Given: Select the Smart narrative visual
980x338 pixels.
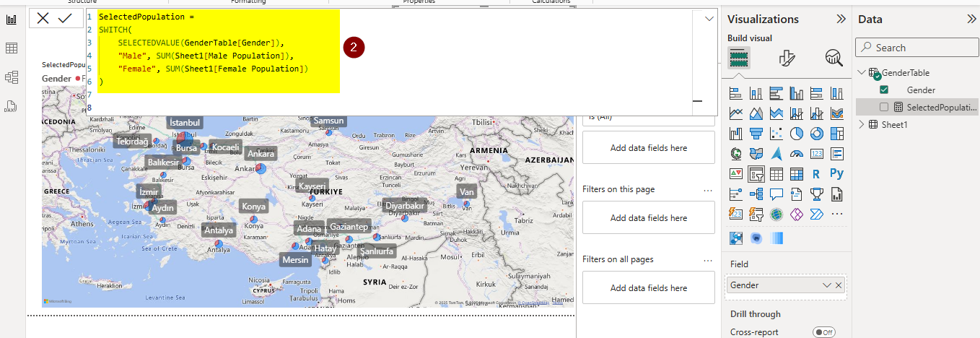Looking at the screenshot, I should click(797, 194).
